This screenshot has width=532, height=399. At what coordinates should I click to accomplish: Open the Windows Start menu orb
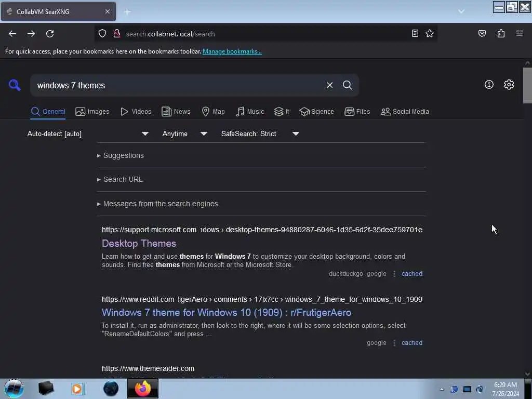pos(14,389)
